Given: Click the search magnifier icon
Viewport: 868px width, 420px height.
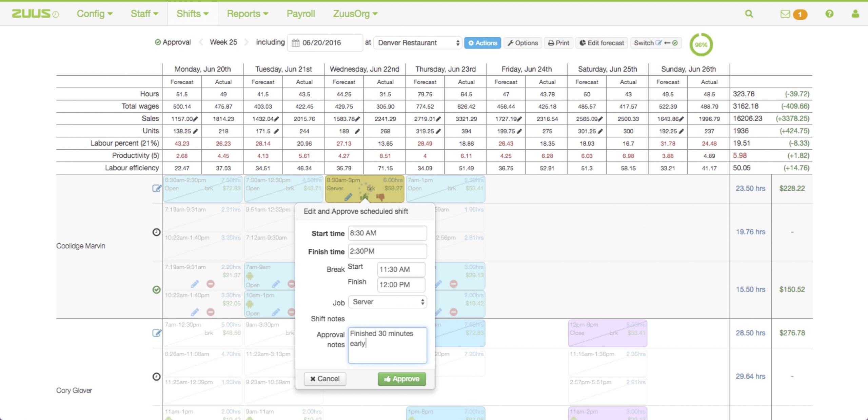Looking at the screenshot, I should (749, 14).
